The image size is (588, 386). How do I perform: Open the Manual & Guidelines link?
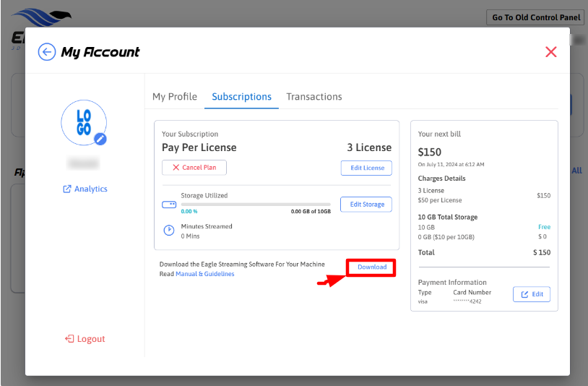pyautogui.click(x=205, y=274)
